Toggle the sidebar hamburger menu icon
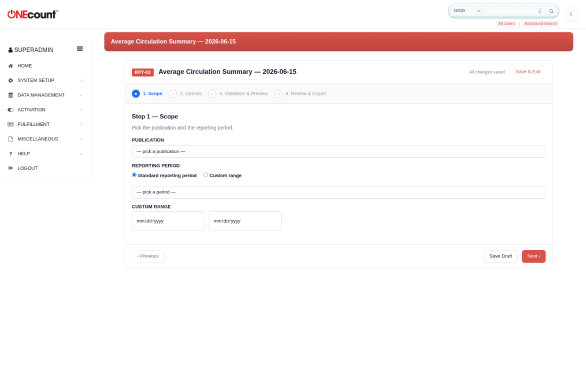Screen dimensions: 586x366 point(80,49)
